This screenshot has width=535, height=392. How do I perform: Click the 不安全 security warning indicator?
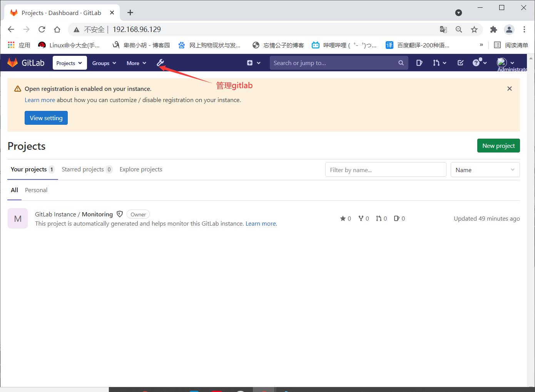89,29
